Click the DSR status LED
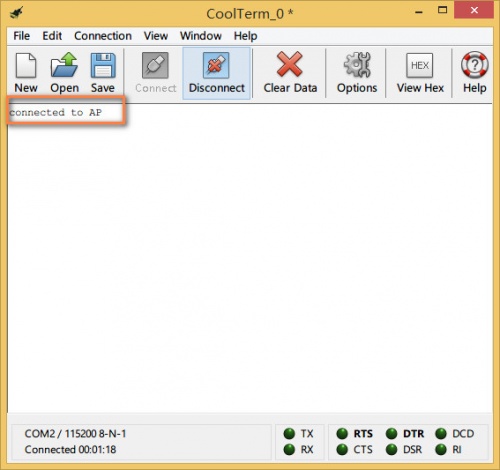Image resolution: width=500 pixels, height=470 pixels. (392, 449)
